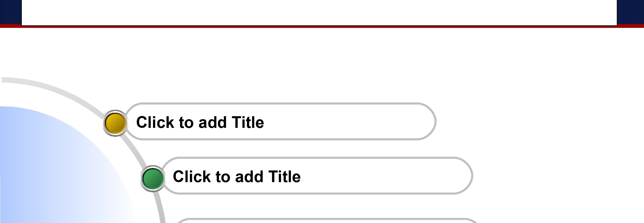Click the gray arc below the green bullet

coord(161,207)
